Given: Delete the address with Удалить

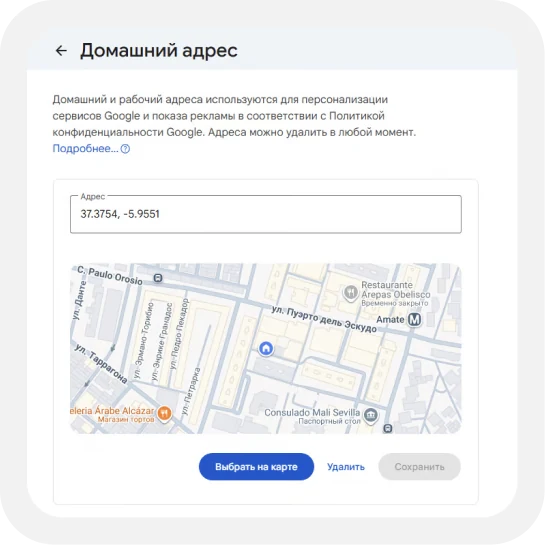Looking at the screenshot, I should point(346,466).
